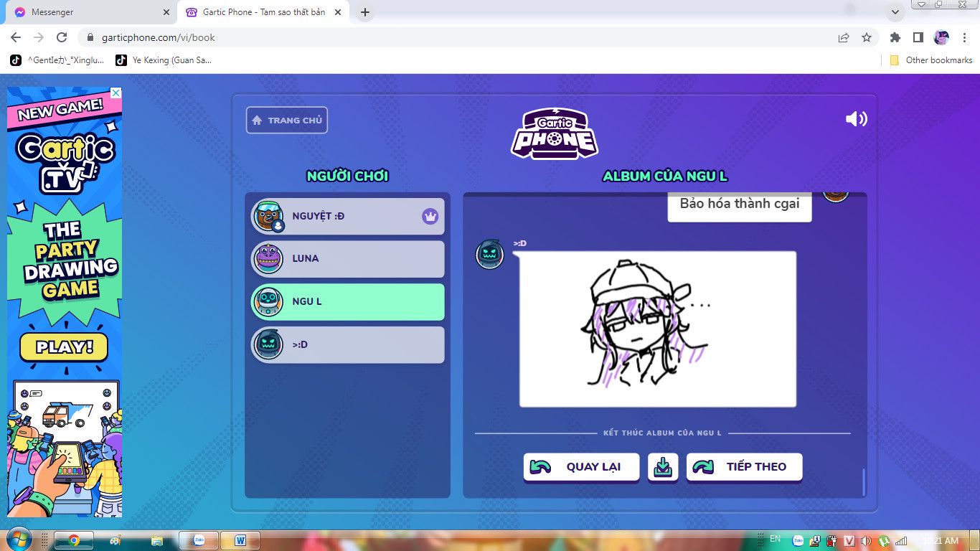The width and height of the screenshot is (980, 551).
Task: Click text 'Bảo hóa thành cgai'
Action: 740,204
